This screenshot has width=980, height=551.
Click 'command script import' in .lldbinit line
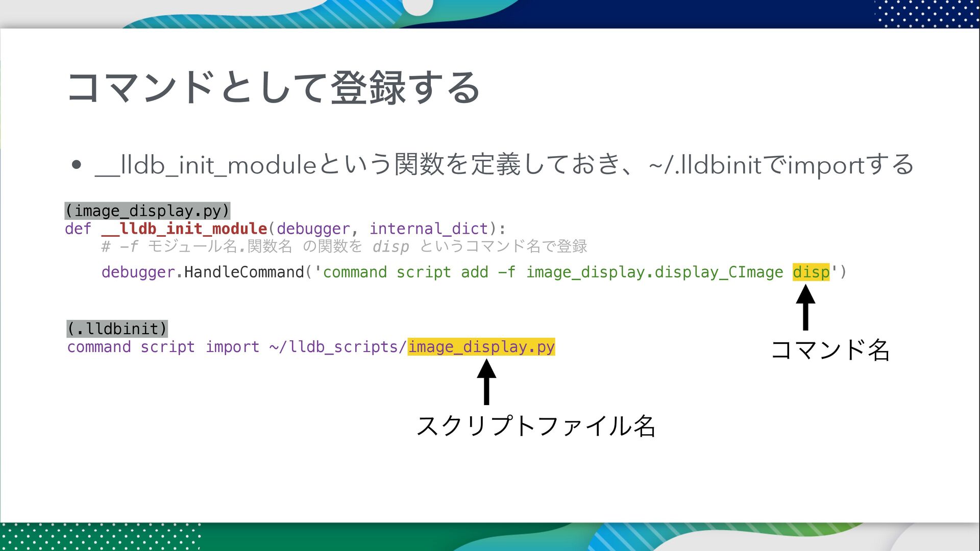pyautogui.click(x=163, y=347)
